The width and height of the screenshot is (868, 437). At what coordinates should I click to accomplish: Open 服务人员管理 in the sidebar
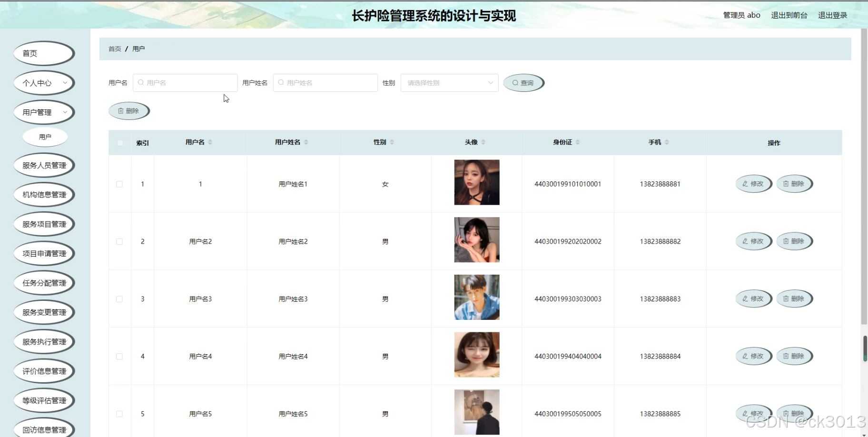[x=43, y=165]
